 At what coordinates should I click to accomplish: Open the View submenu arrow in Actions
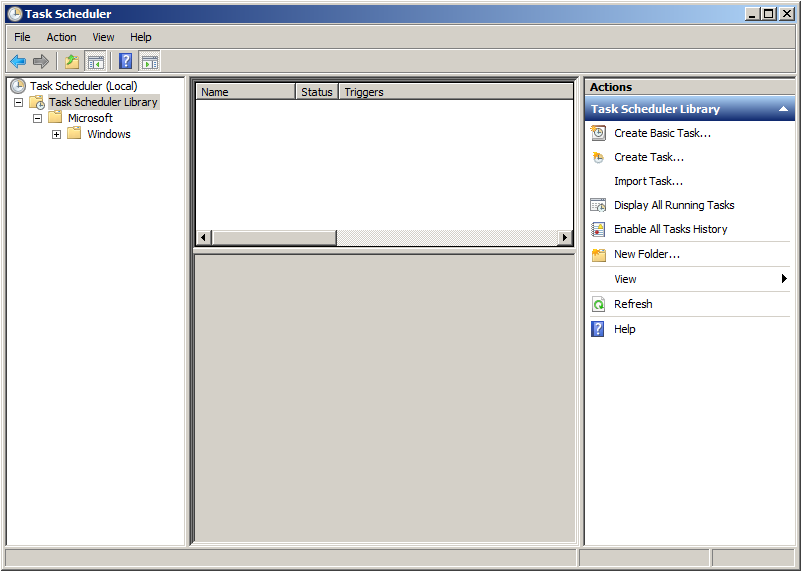[784, 279]
